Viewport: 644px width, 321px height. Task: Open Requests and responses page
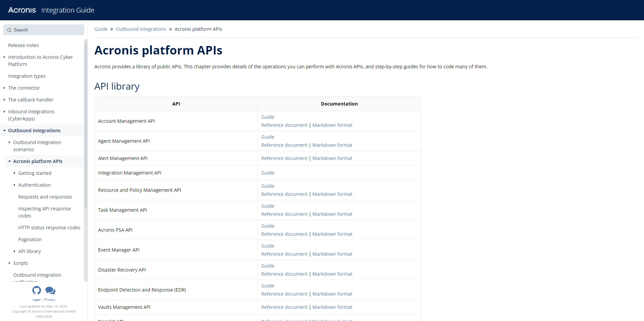[45, 197]
